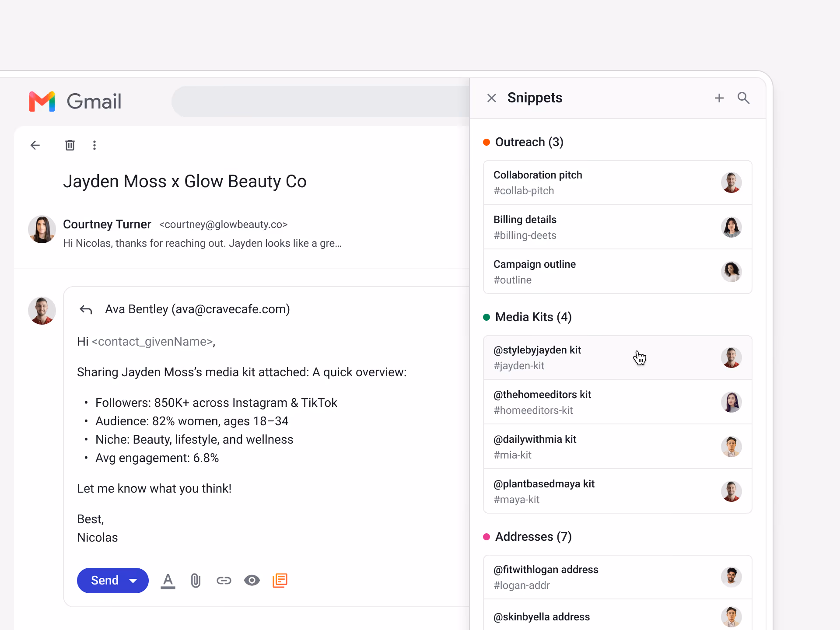Open the Send options dropdown arrow
Image resolution: width=840 pixels, height=630 pixels.
point(133,581)
